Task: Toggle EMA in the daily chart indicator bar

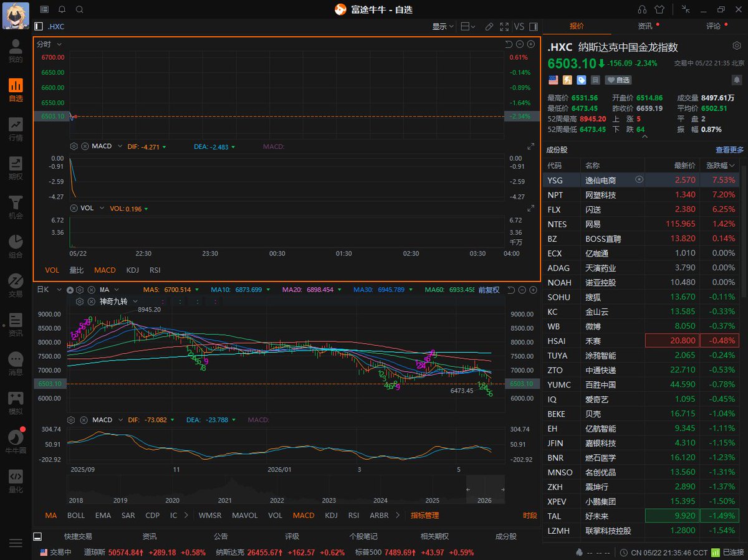Action: [103, 515]
